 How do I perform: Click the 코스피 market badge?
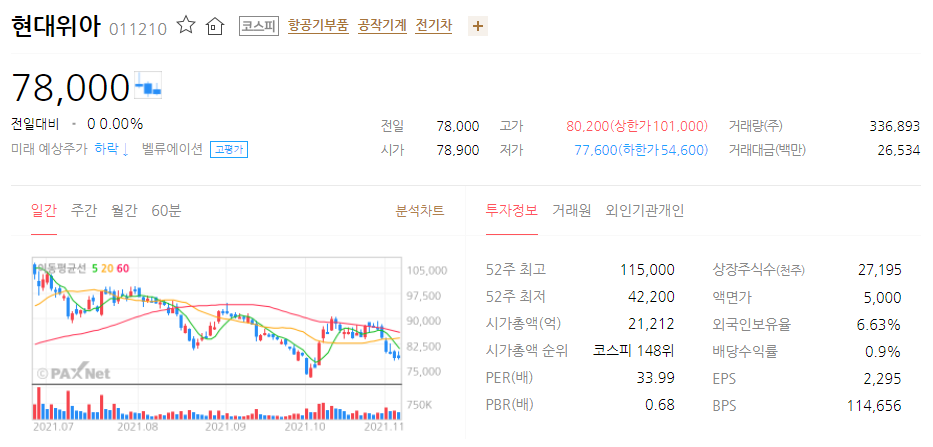click(x=259, y=26)
